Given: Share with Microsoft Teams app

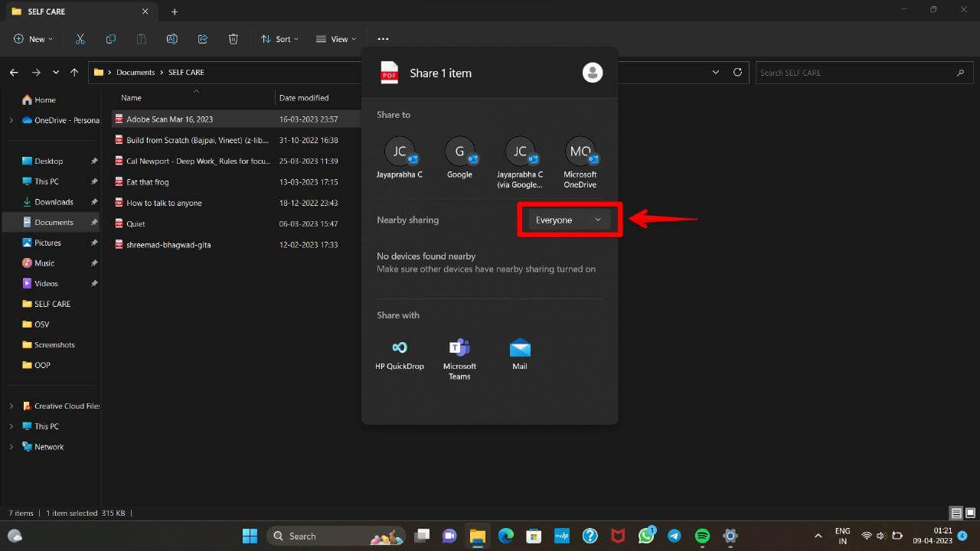Looking at the screenshot, I should point(459,358).
